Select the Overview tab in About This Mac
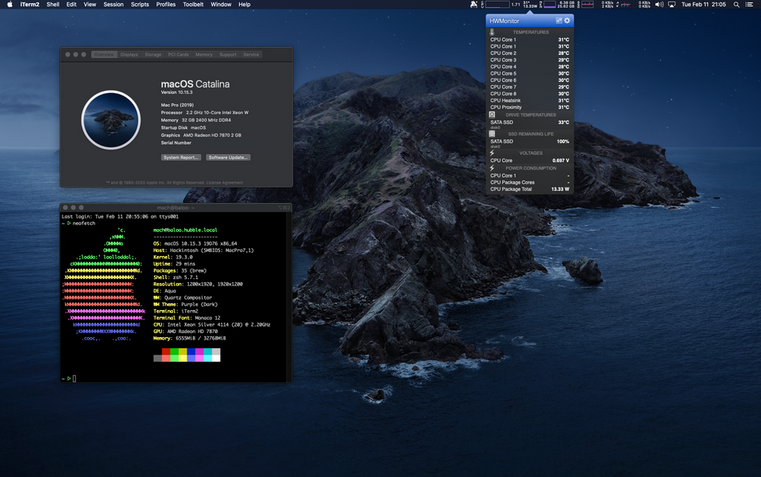The height and width of the screenshot is (477, 761). 104,54
